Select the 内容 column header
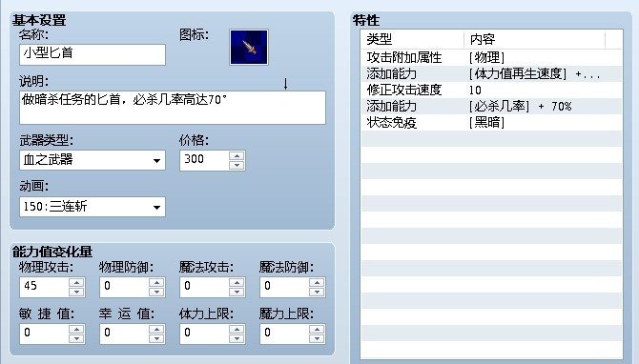This screenshot has height=364, width=639. pos(535,39)
